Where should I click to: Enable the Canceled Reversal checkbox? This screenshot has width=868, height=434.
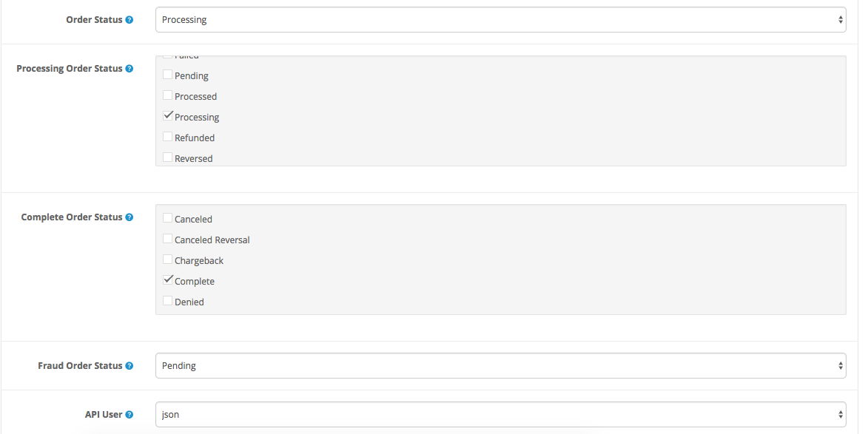pos(168,239)
